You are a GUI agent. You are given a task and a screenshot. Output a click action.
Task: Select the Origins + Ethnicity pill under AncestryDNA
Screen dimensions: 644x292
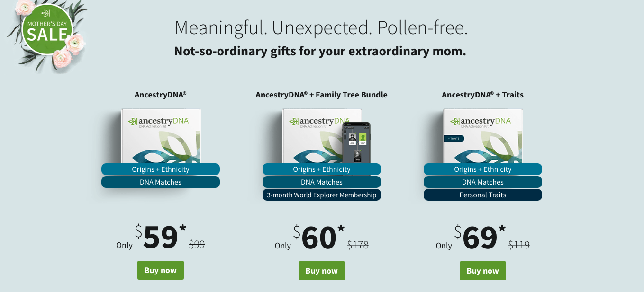click(x=160, y=169)
